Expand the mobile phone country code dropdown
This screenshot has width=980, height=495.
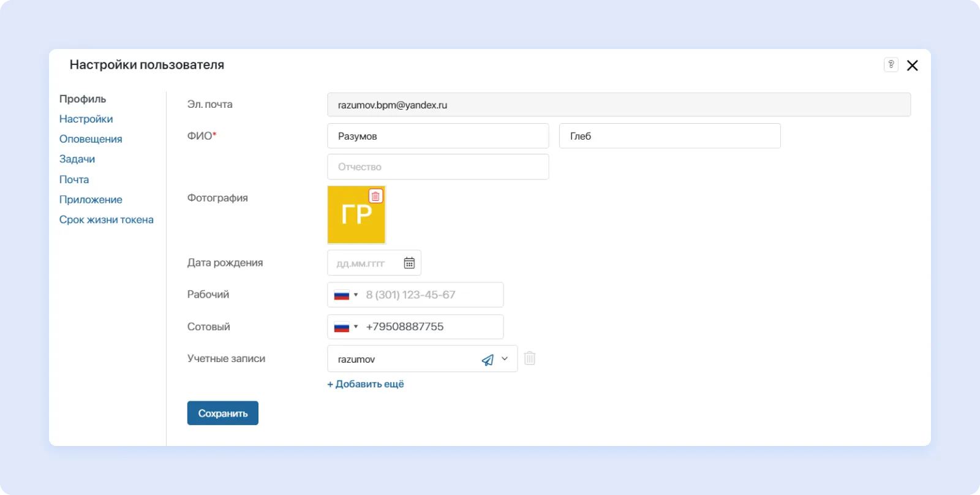(356, 327)
